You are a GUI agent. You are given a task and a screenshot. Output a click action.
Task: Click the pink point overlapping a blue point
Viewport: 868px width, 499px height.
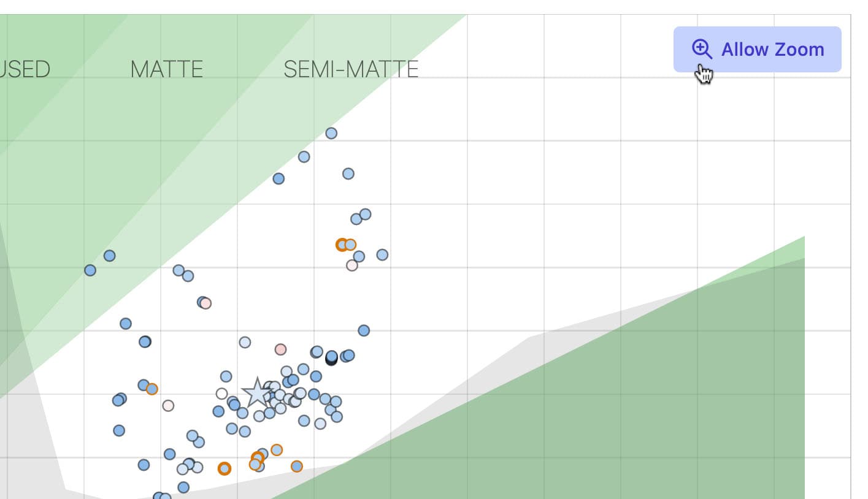point(206,303)
